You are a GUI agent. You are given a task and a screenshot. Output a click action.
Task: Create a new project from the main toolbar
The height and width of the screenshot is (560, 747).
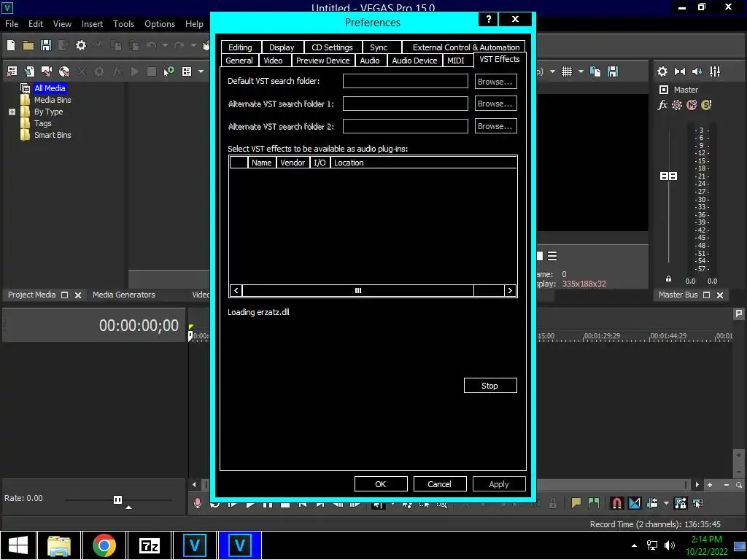click(11, 45)
